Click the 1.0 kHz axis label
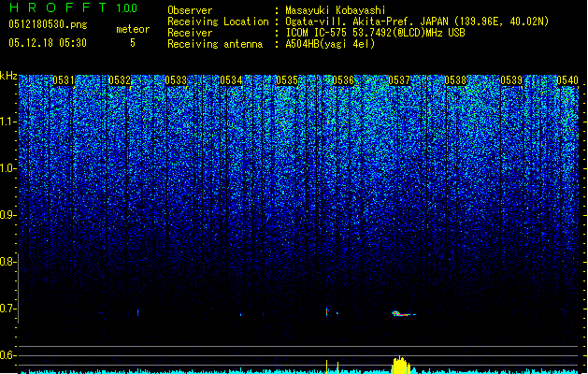The width and height of the screenshot is (588, 374). pos(7,168)
